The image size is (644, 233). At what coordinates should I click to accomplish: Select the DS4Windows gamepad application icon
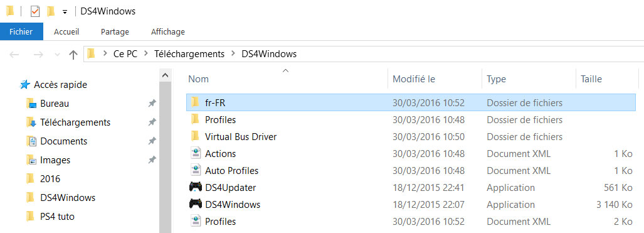click(195, 204)
